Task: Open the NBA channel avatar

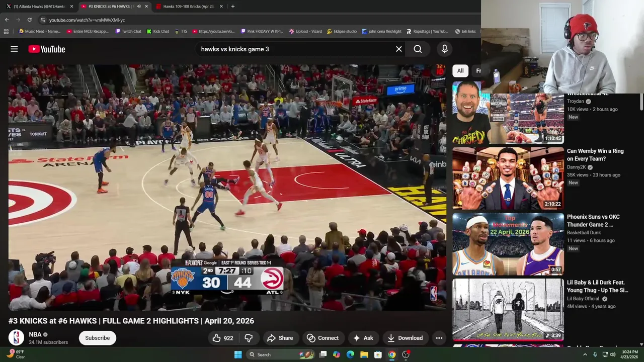Action: pyautogui.click(x=16, y=338)
